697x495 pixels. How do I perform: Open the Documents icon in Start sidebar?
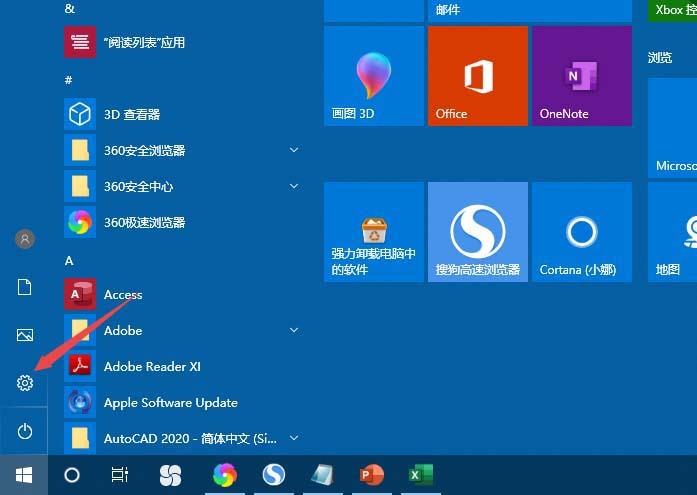click(x=24, y=287)
